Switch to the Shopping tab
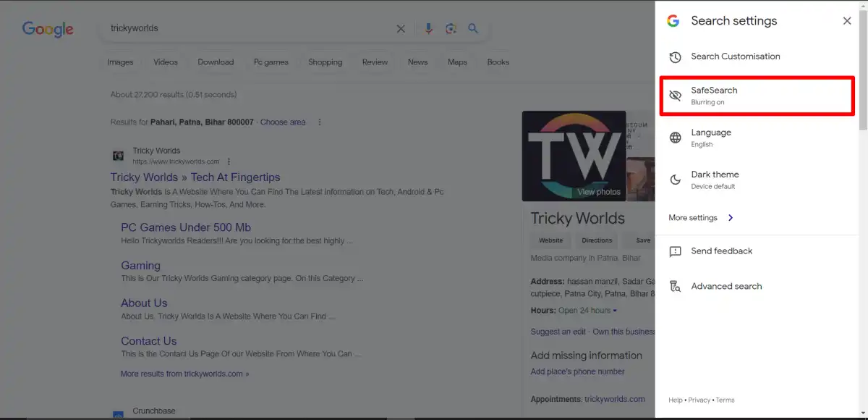868x420 pixels. tap(325, 62)
